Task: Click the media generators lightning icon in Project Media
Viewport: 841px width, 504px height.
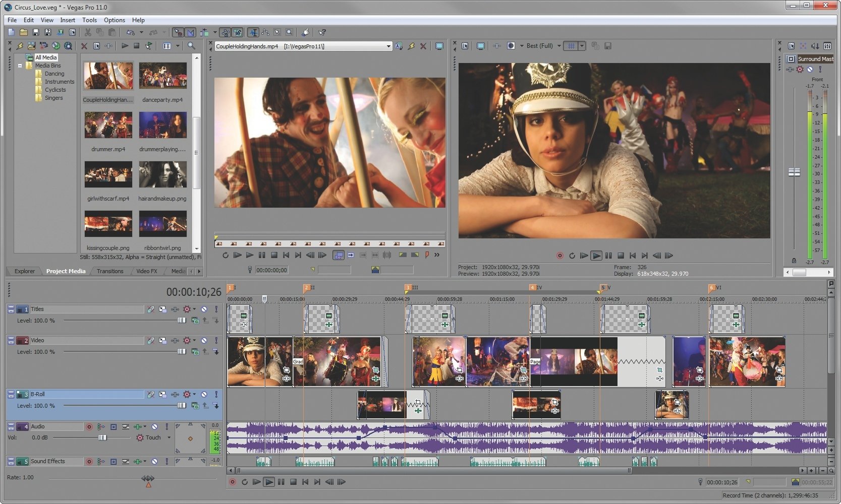Action: pyautogui.click(x=20, y=45)
